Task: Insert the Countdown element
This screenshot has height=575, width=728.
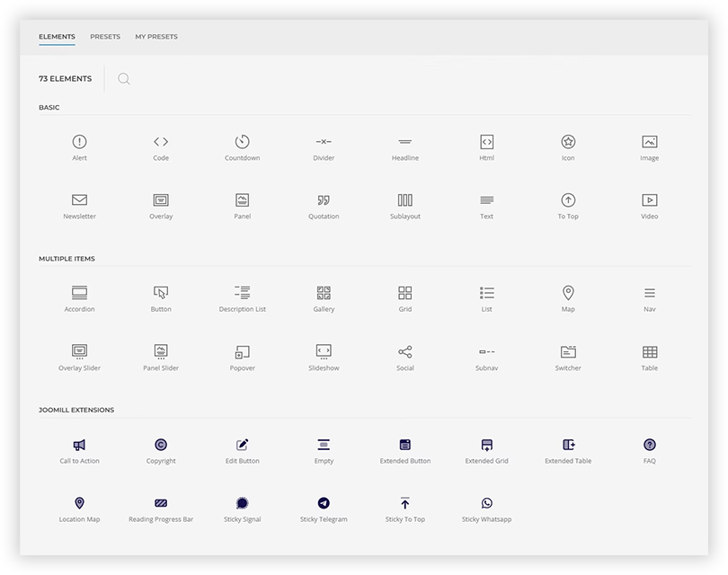Action: pos(243,148)
